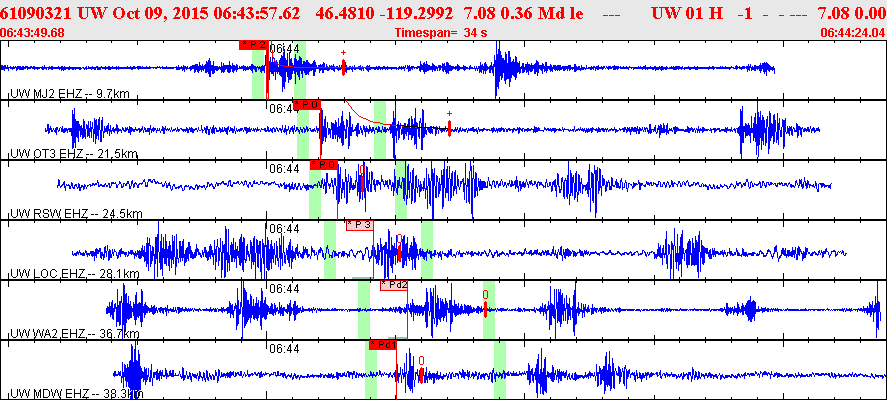The height and width of the screenshot is (400, 887).
Task: Select the Pd2 pick flag on WA2 trace
Action: [394, 285]
